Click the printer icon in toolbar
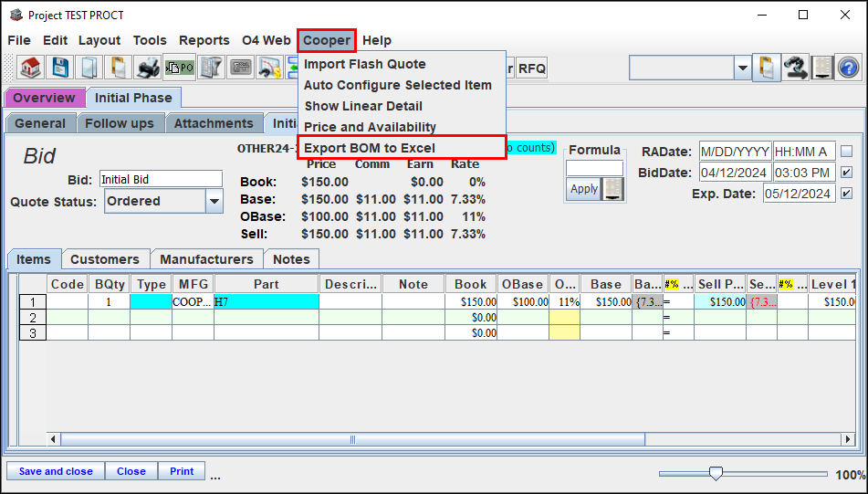868x494 pixels. coord(148,68)
